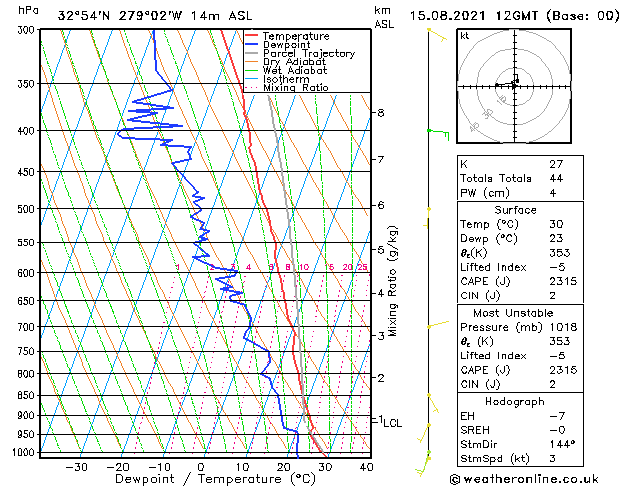Image resolution: width=629 pixels, height=486 pixels.
Task: Click the orange Dry Adiabat legend line sample
Action: (251, 62)
